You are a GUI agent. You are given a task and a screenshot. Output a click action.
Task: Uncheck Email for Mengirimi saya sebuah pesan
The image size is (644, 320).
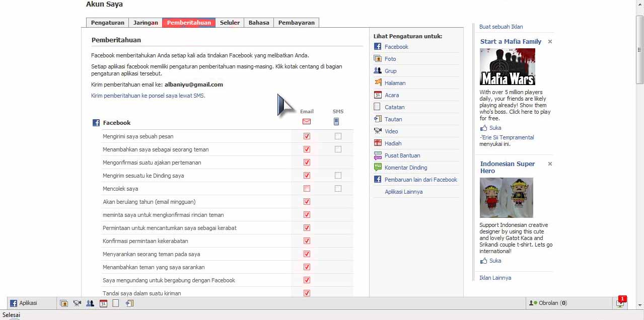307,136
